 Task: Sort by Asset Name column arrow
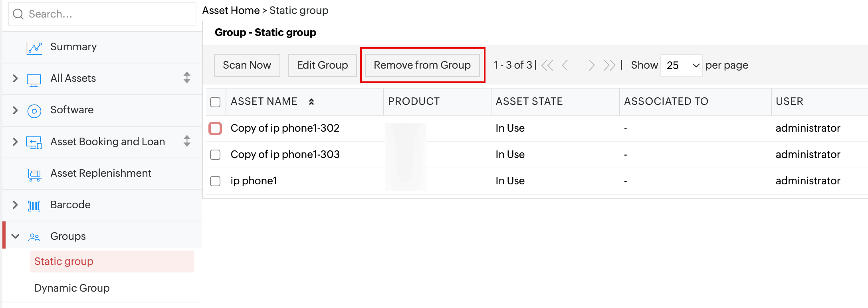click(x=311, y=102)
